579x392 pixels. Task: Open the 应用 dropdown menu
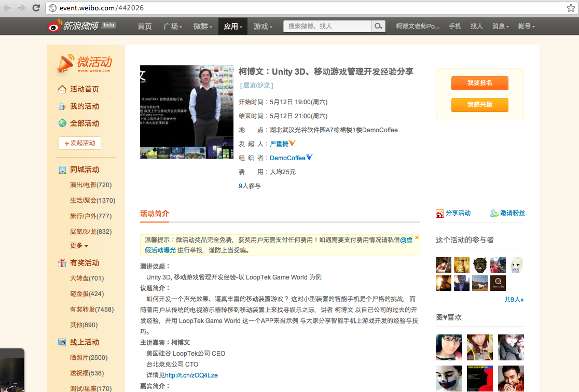pos(233,26)
